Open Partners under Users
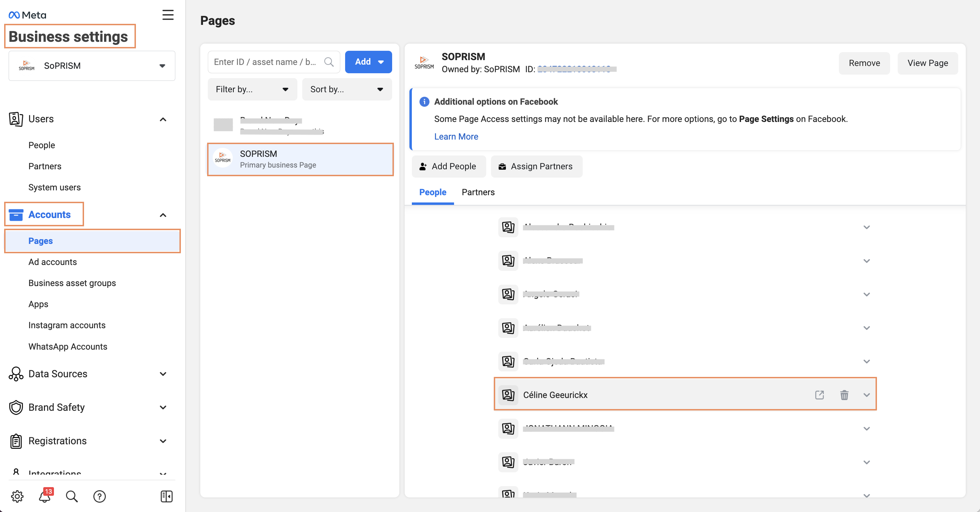 [x=45, y=166]
